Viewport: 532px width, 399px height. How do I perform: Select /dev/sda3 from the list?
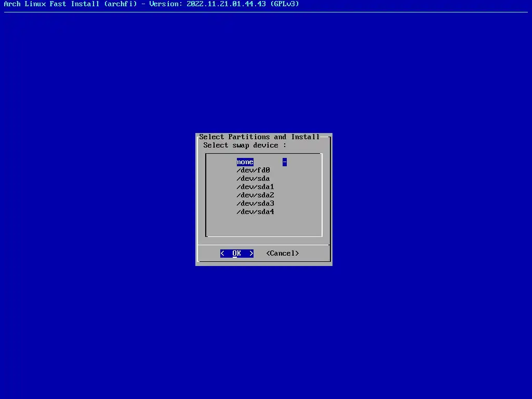click(x=255, y=204)
